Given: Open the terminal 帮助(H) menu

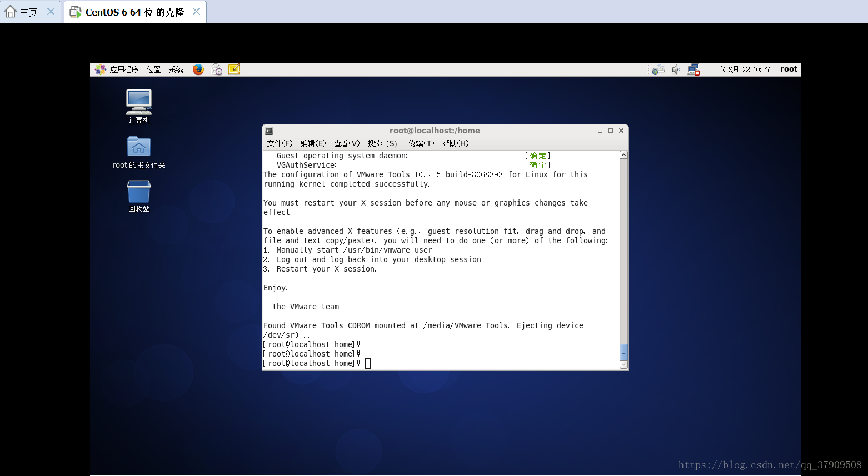Looking at the screenshot, I should click(x=455, y=143).
